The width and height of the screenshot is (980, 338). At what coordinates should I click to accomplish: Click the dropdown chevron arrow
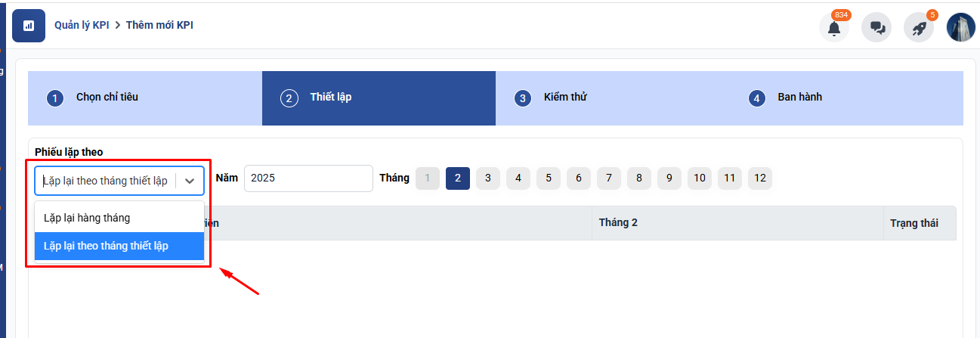click(x=190, y=181)
